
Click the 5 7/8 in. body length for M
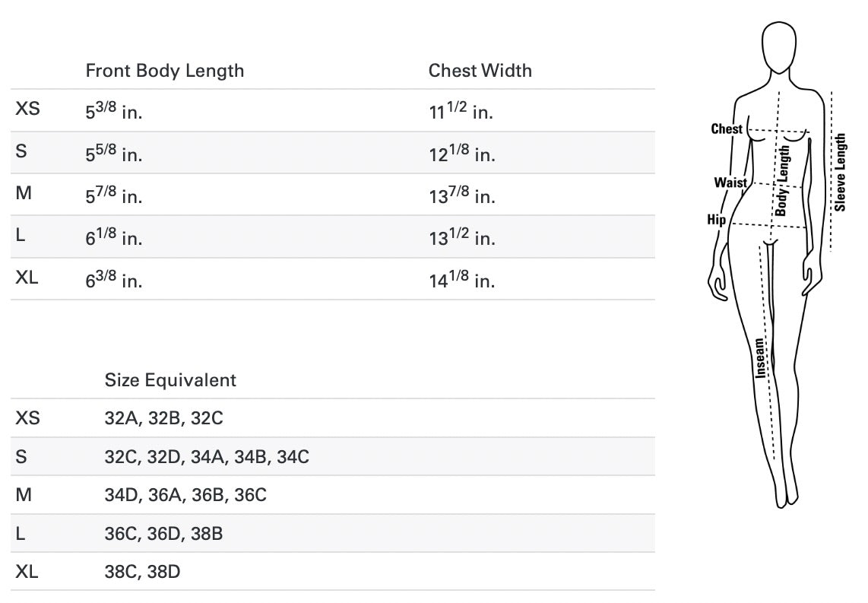coord(113,195)
